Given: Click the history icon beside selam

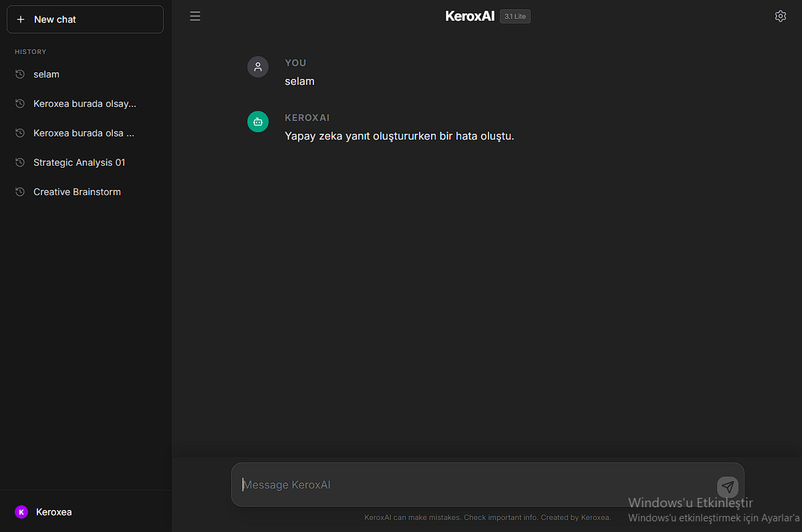Looking at the screenshot, I should pos(20,74).
